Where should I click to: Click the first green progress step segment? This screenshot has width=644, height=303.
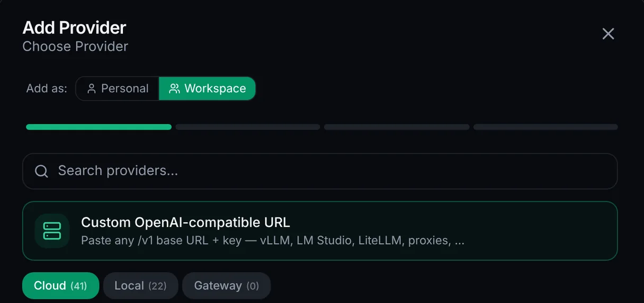pyautogui.click(x=99, y=127)
